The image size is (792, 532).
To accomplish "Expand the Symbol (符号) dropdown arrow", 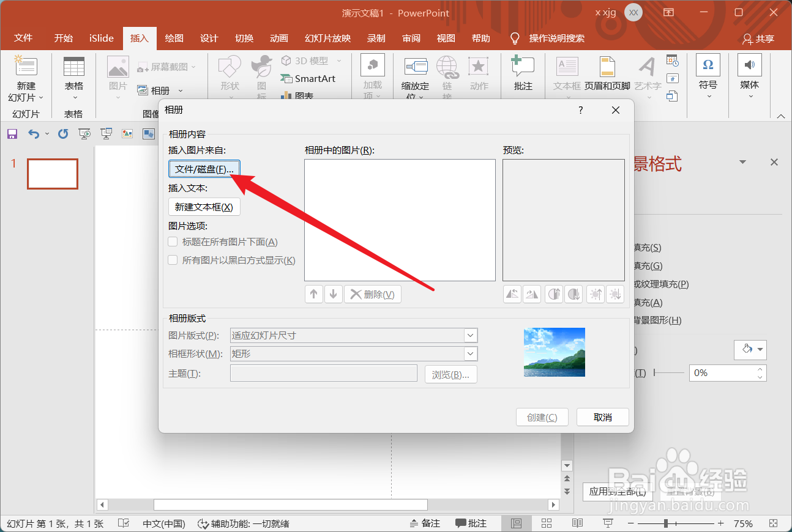I will 708,96.
